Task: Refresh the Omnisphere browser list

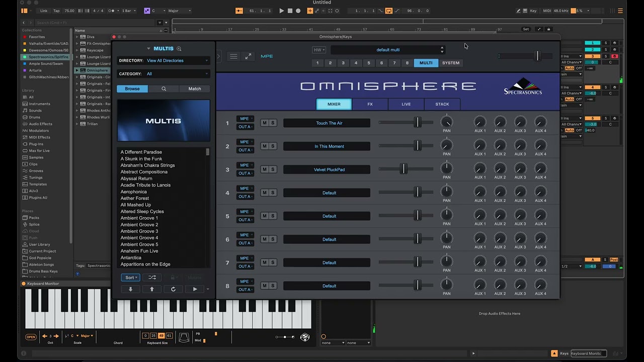Action: (173, 289)
